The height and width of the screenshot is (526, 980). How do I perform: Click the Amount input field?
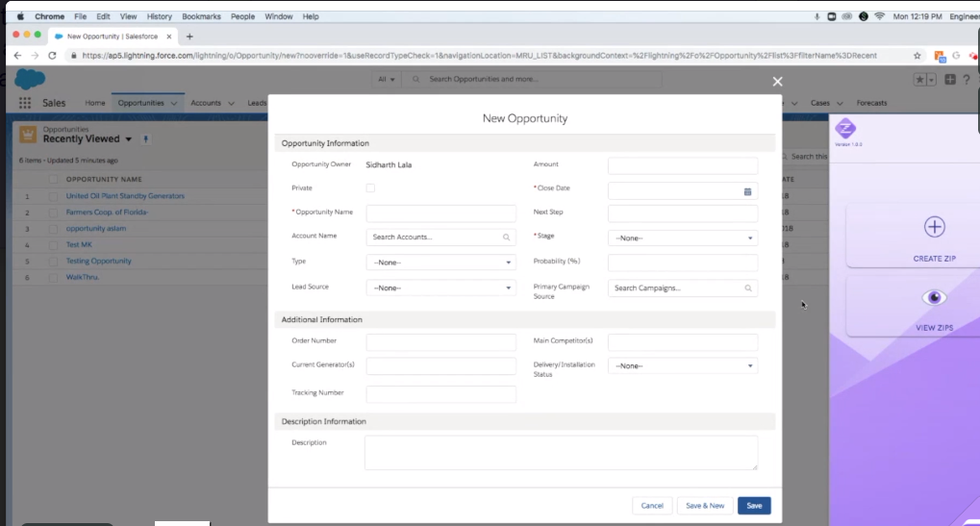pos(683,165)
